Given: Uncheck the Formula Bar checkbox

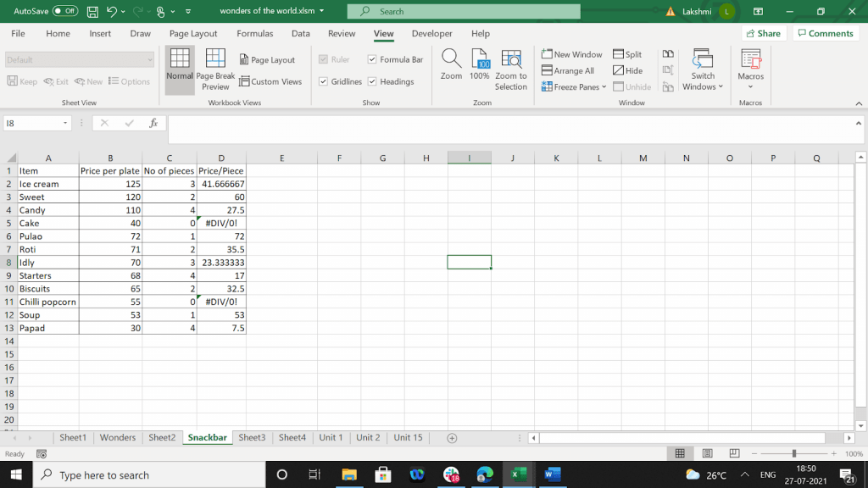Looking at the screenshot, I should [372, 60].
